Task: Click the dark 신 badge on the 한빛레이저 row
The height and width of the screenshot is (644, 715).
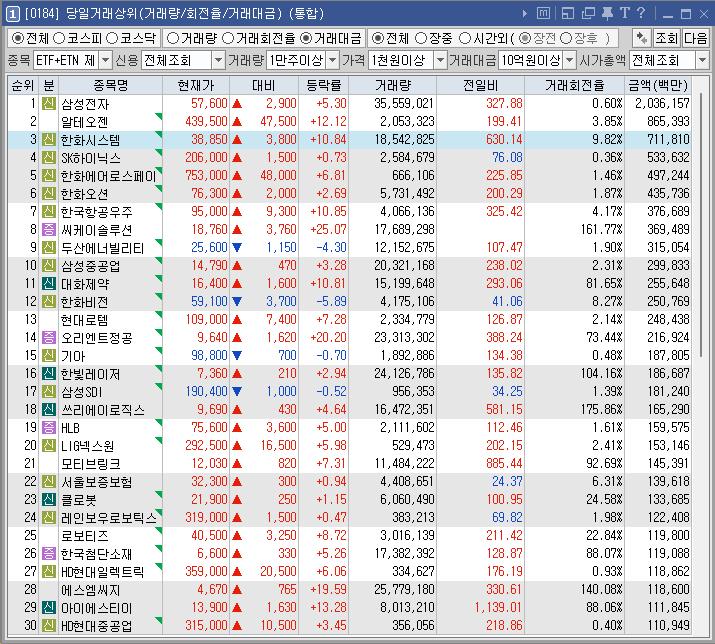Action: 49,374
